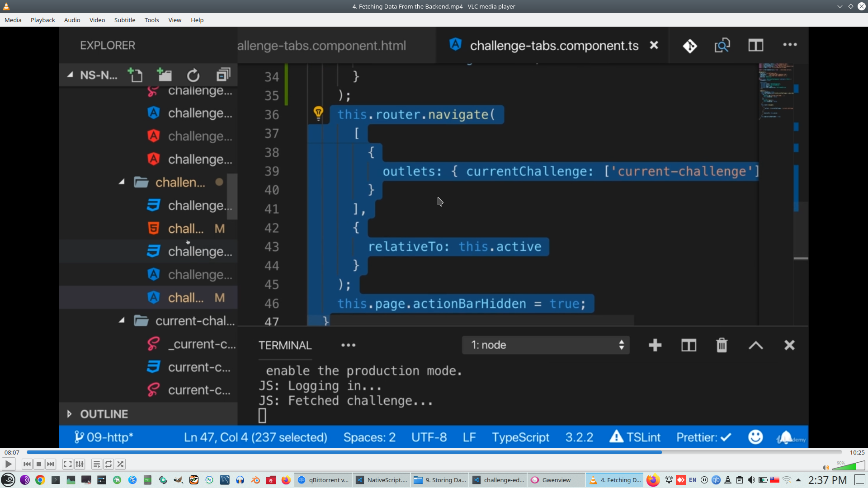Switch to Gwenview in the taskbar
868x488 pixels.
556,480
